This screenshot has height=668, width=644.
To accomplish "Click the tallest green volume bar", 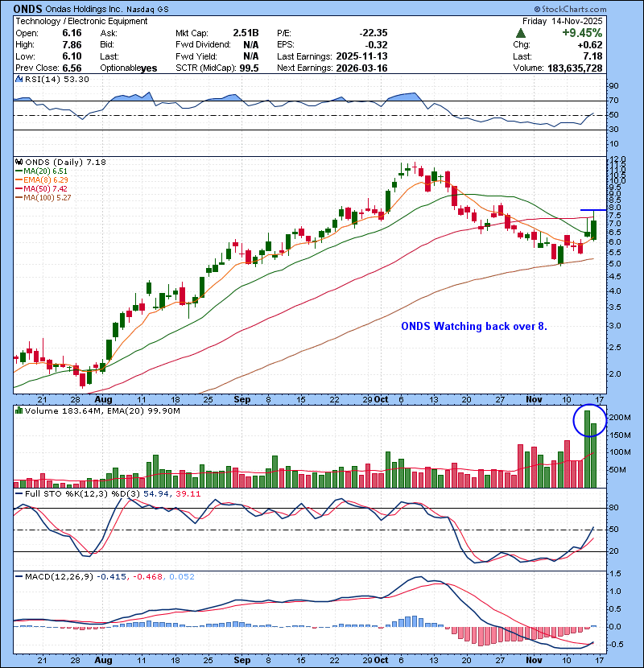I will pyautogui.click(x=587, y=449).
